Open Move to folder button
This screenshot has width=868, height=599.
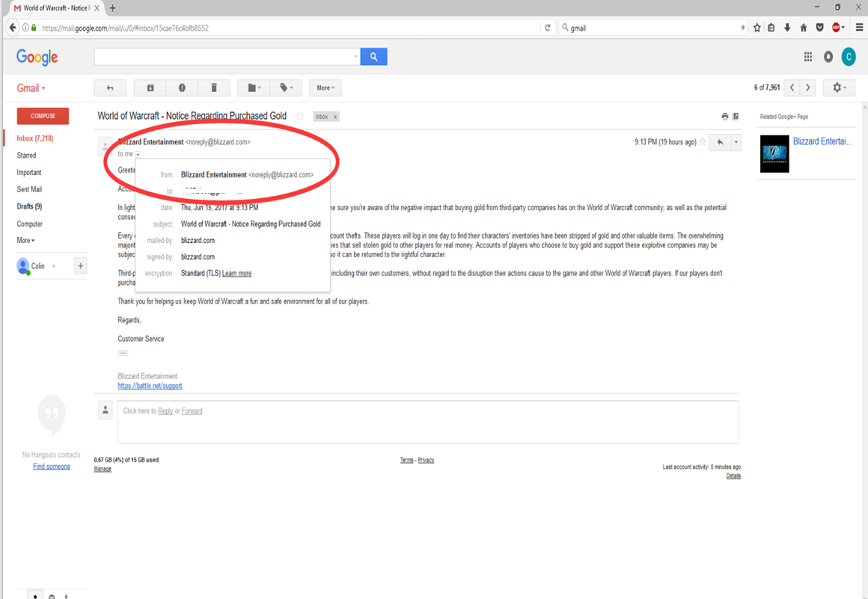tap(254, 88)
